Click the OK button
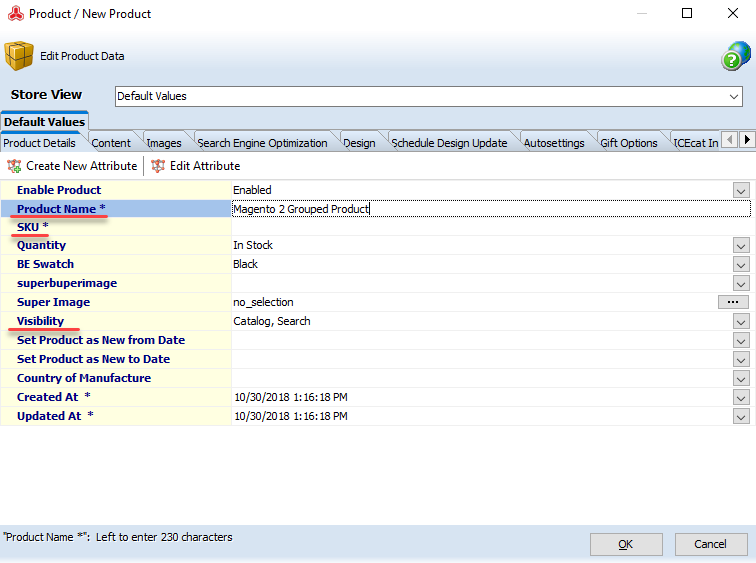 tap(626, 544)
